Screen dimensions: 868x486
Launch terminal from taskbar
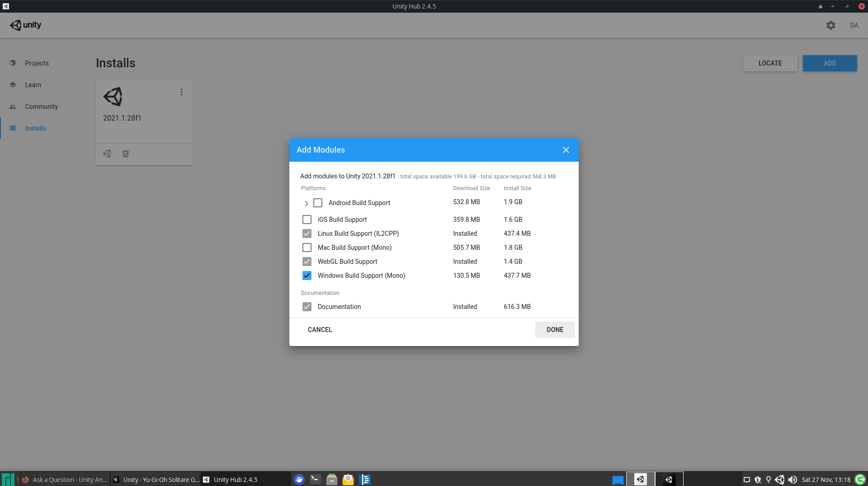[x=316, y=479]
